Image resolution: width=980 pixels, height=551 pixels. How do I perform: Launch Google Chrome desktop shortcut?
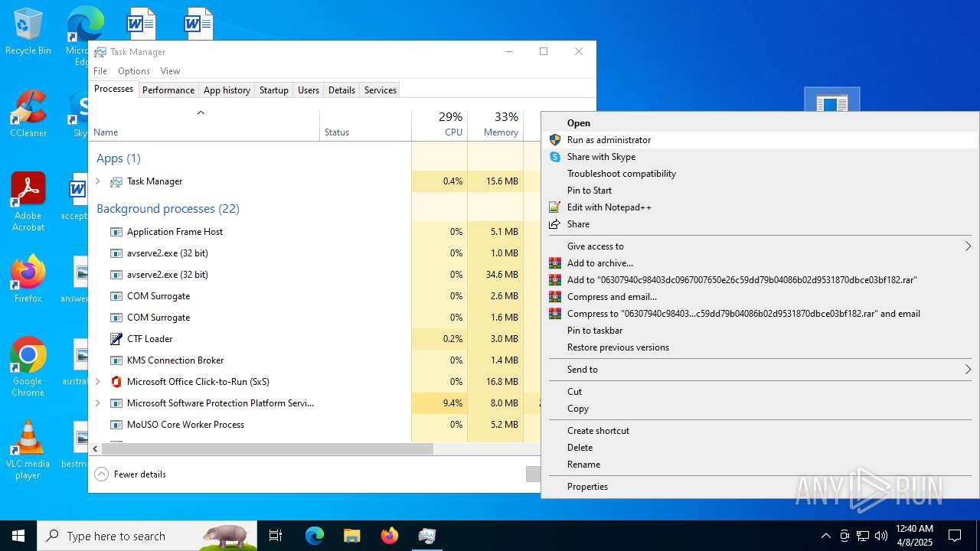pos(28,367)
